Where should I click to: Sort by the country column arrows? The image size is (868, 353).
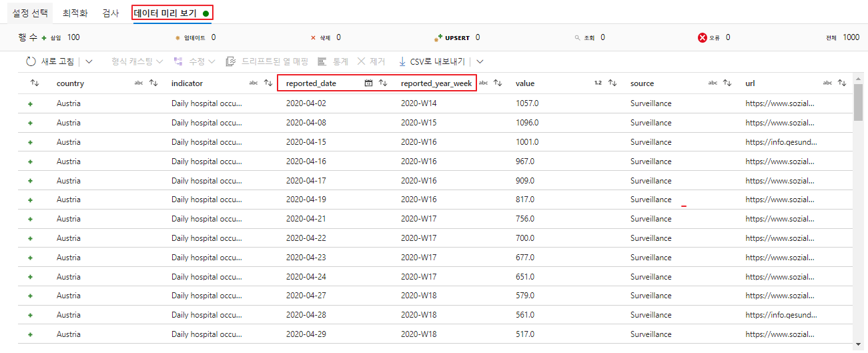point(153,83)
